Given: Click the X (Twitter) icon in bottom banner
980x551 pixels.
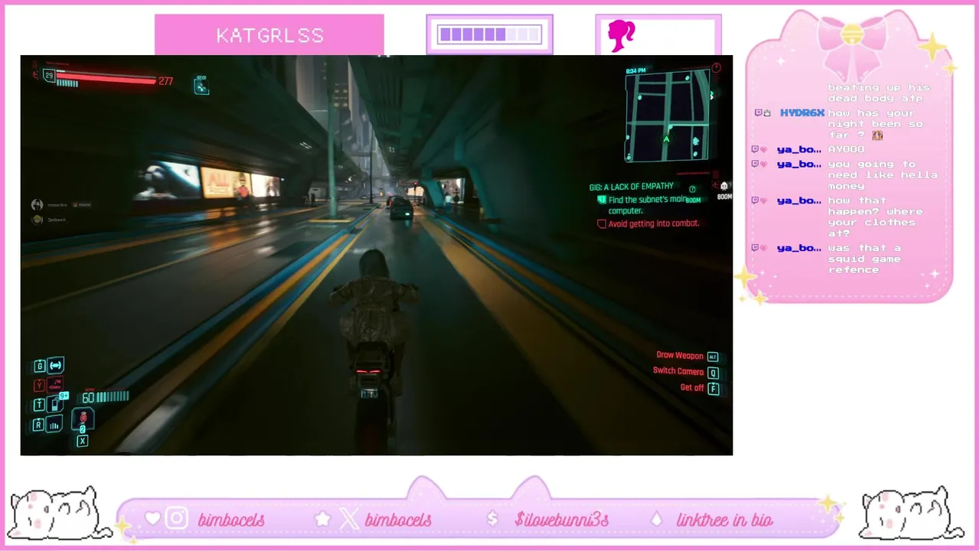Looking at the screenshot, I should [349, 519].
